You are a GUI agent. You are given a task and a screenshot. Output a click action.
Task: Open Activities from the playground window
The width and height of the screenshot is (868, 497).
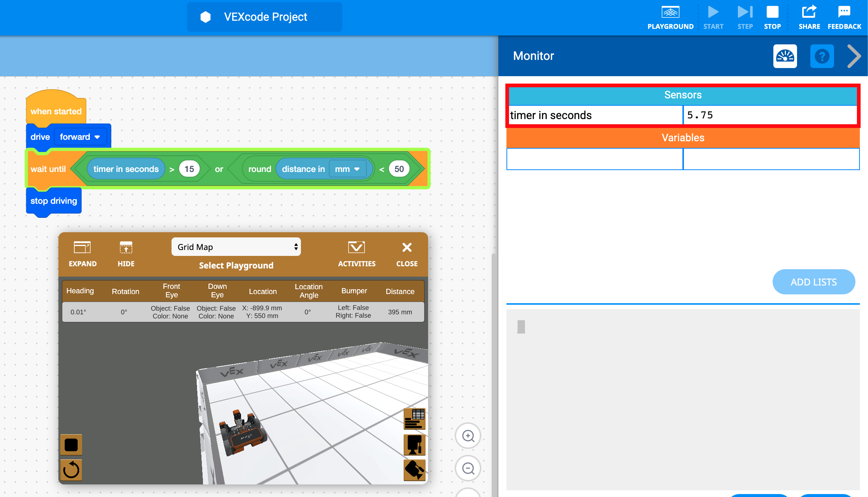[x=356, y=247]
